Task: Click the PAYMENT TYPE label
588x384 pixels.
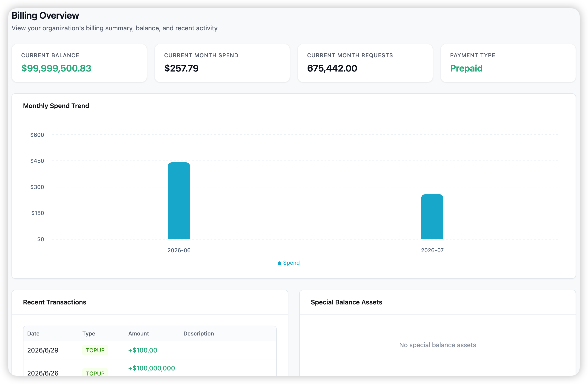Action: [x=472, y=55]
